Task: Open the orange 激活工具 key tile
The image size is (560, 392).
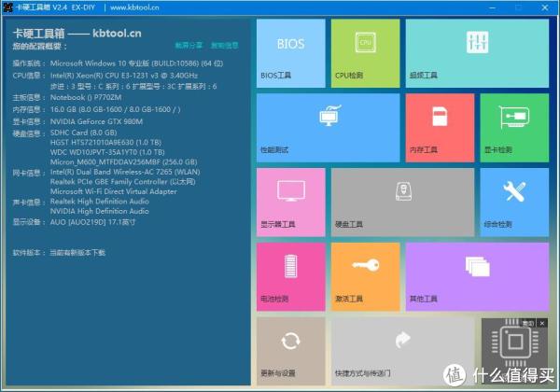Action: [x=365, y=277]
